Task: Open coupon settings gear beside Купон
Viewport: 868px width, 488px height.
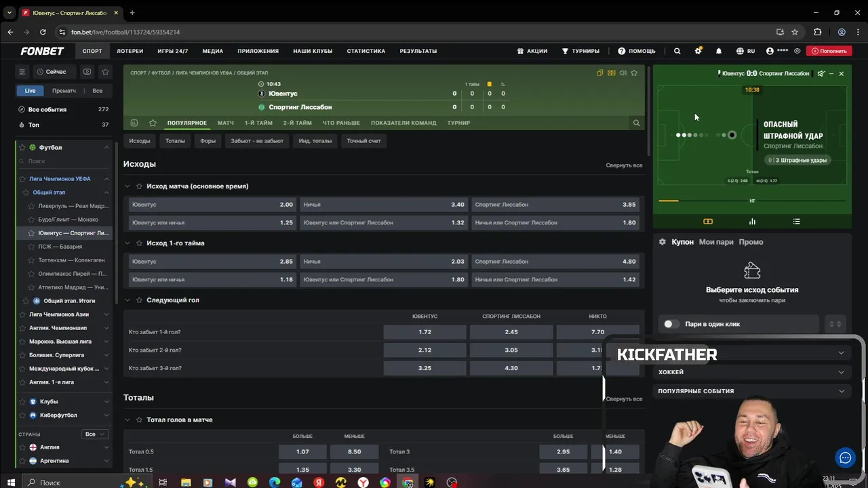Action: pyautogui.click(x=663, y=242)
